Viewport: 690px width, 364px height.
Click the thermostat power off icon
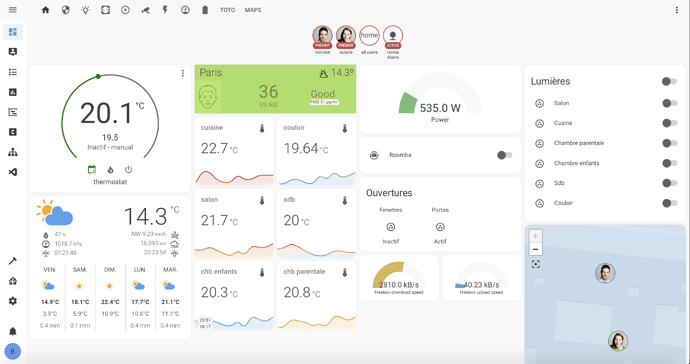point(128,169)
